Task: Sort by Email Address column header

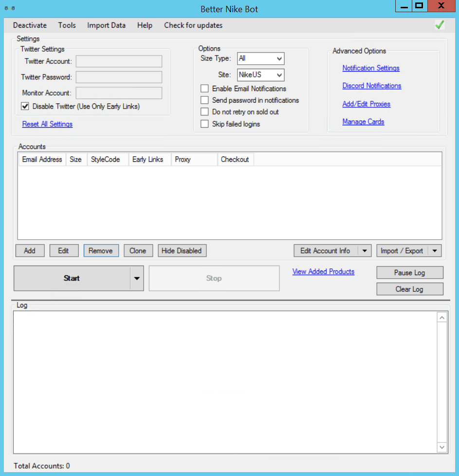Action: tap(42, 159)
